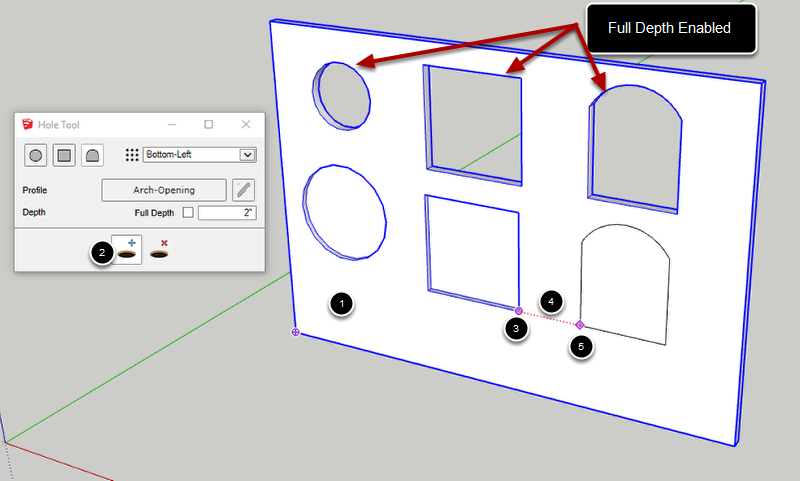
Task: Select the arch hole shape
Action: [92, 155]
